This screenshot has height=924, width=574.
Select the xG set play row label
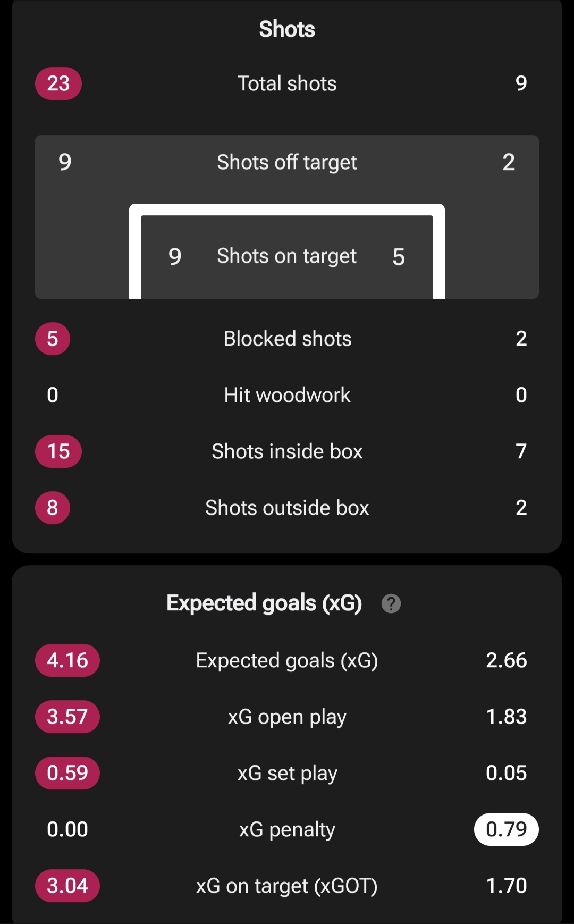pos(287,773)
